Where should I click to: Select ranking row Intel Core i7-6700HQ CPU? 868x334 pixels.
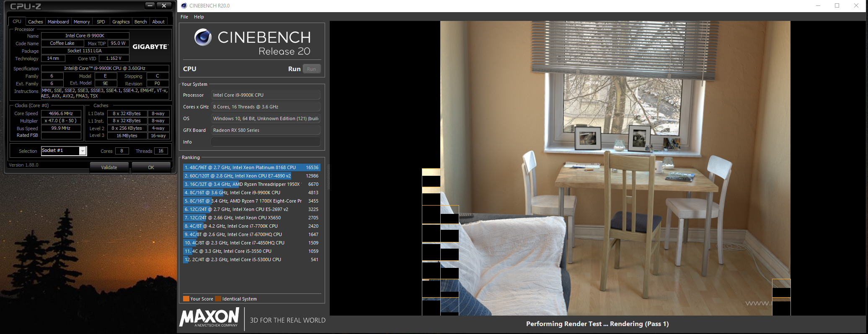(x=252, y=234)
